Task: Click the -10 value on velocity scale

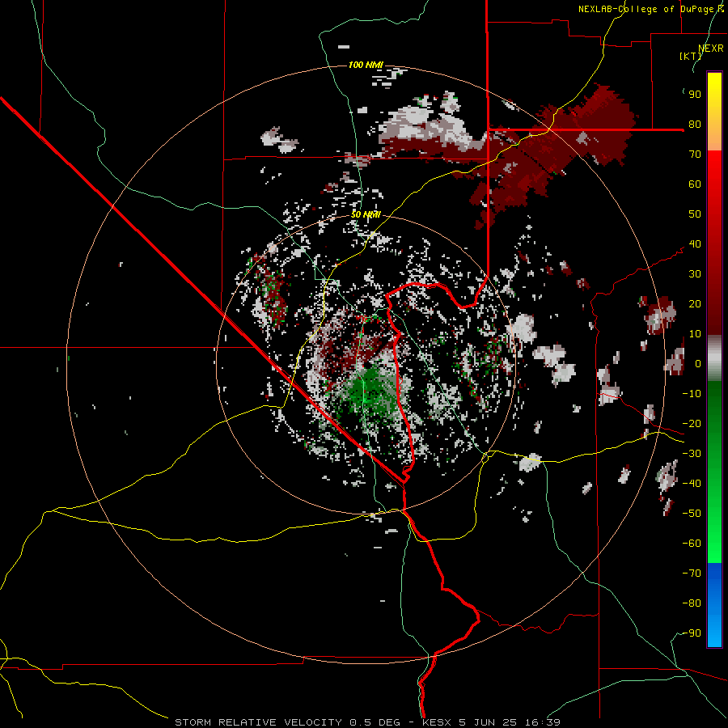Action: tap(692, 394)
